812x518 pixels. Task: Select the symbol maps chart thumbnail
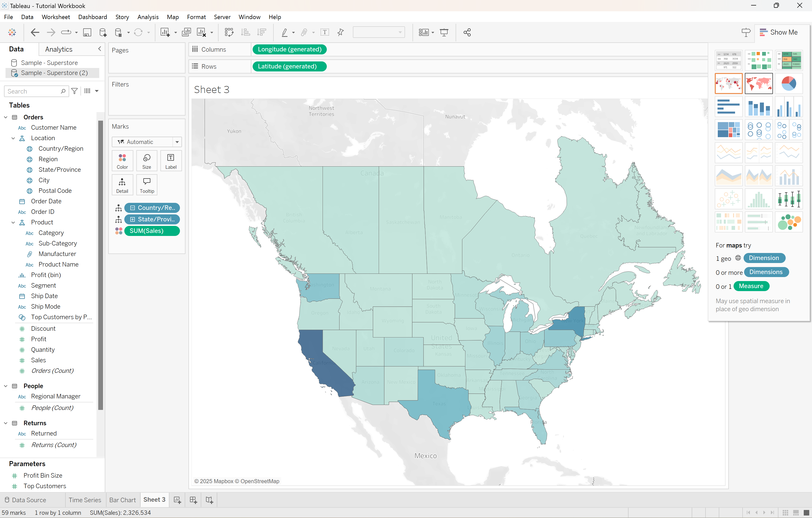pyautogui.click(x=728, y=83)
